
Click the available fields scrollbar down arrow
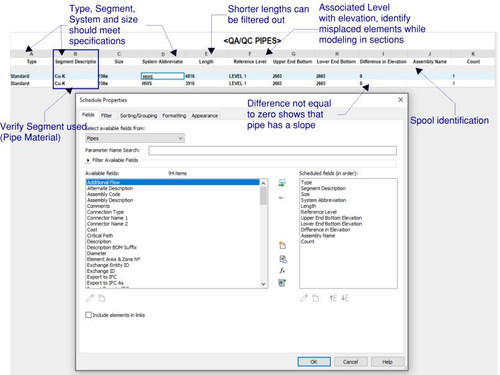pos(263,284)
